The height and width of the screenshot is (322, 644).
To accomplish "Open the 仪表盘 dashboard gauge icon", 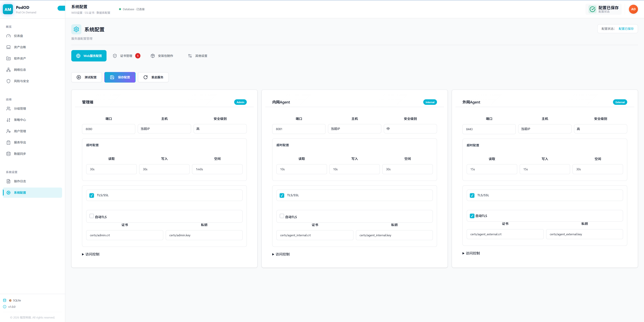I will point(9,36).
